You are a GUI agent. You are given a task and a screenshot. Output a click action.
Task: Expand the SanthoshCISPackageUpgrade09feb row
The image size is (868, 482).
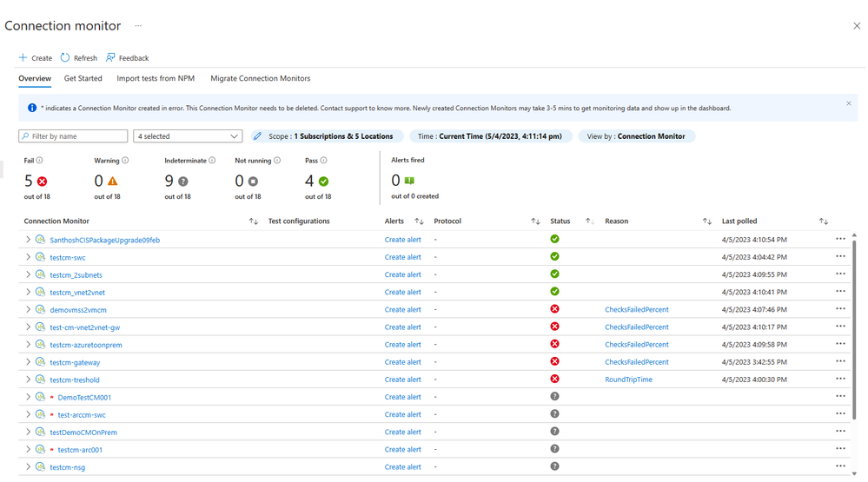28,240
